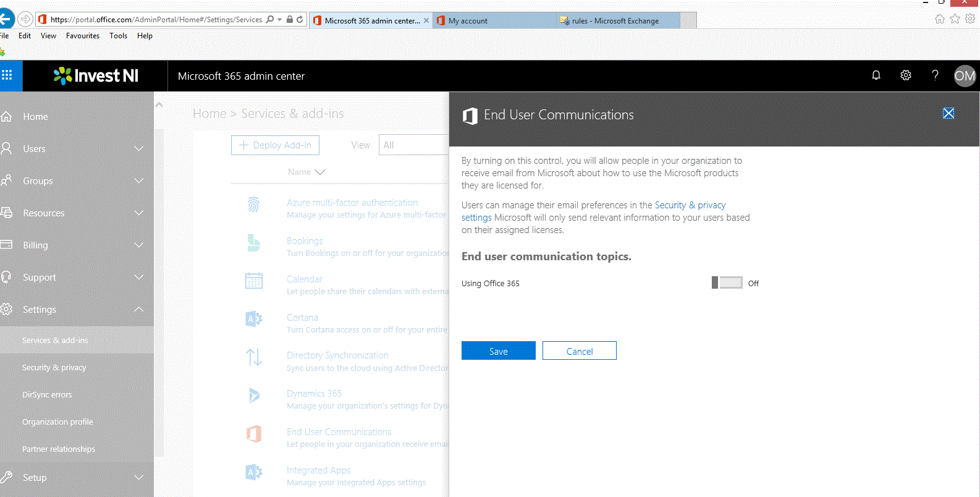Image resolution: width=980 pixels, height=497 pixels.
Task: Click the Directory Synchronization arrows icon
Action: tap(254, 357)
